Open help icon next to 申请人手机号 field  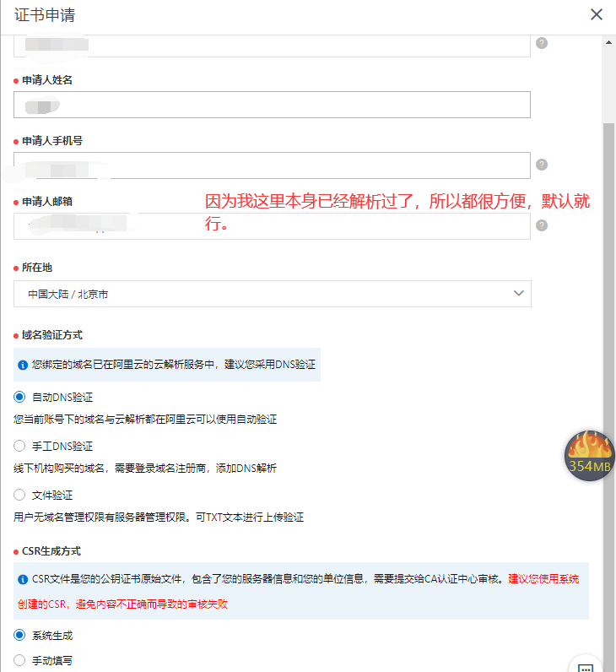coord(542,165)
